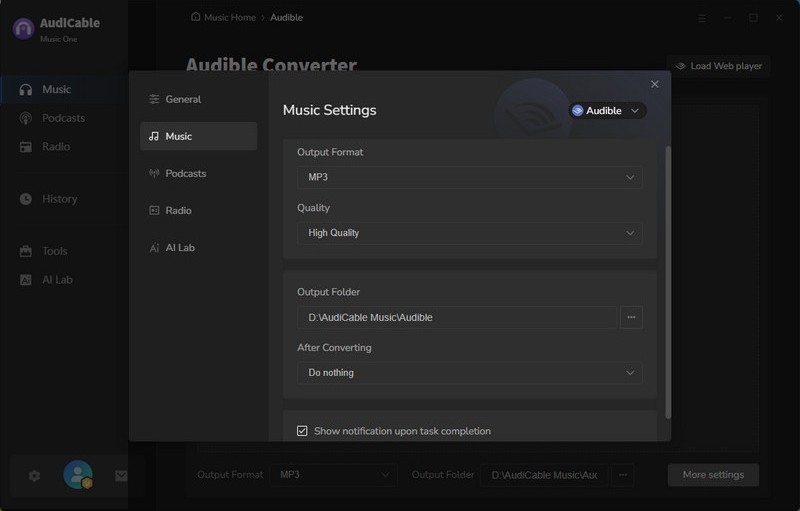Open the Radio settings tab
Screen dimensions: 800x511
[x=198, y=211]
